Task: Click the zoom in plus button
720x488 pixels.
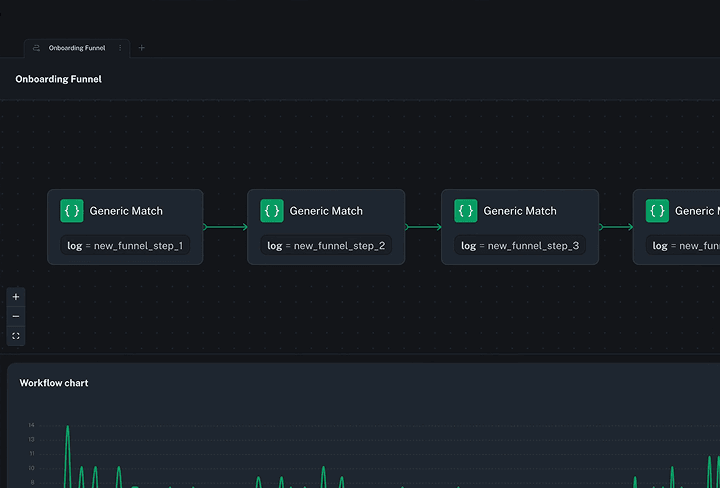Action: 15,297
